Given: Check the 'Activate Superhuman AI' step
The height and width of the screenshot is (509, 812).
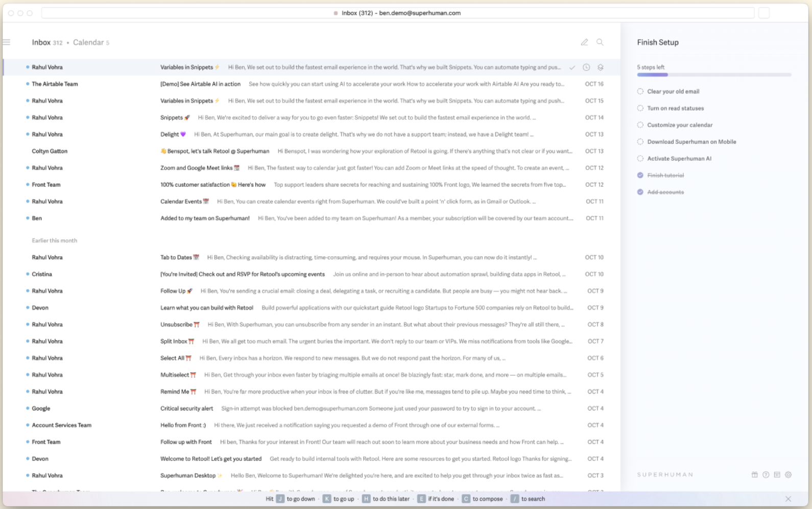Looking at the screenshot, I should pyautogui.click(x=640, y=159).
